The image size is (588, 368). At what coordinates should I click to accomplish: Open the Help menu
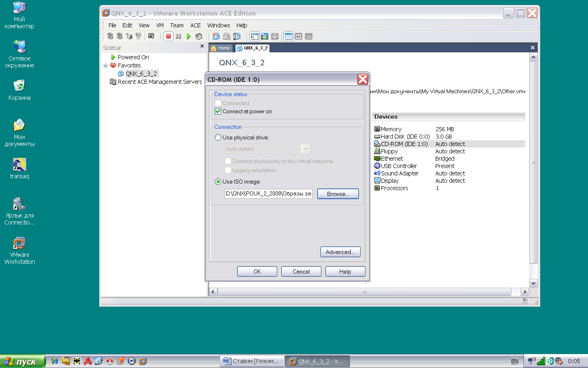(242, 25)
